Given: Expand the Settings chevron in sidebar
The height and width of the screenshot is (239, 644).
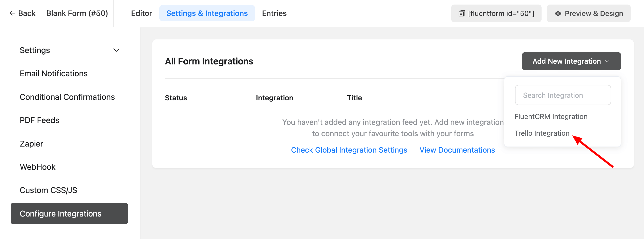Looking at the screenshot, I should tap(116, 50).
